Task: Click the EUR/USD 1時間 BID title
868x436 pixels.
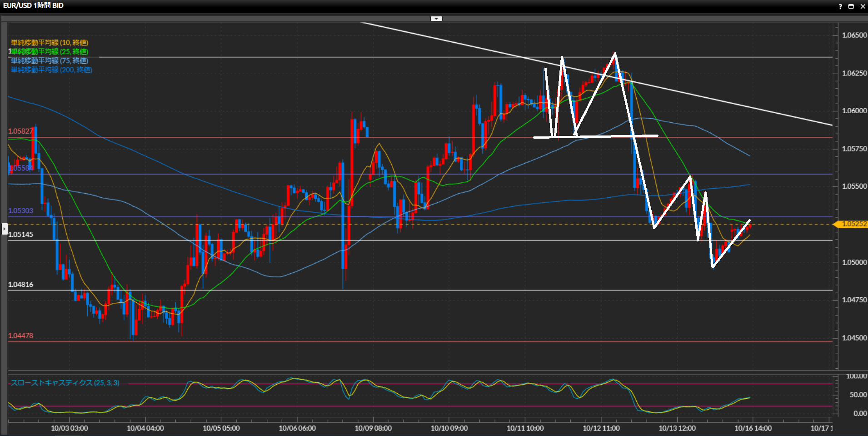Action: pyautogui.click(x=33, y=5)
